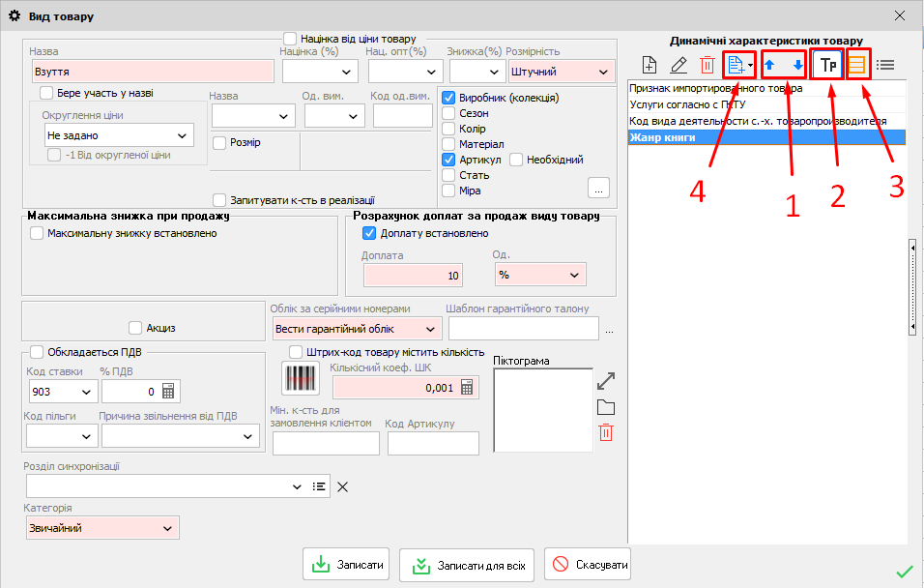Select Жанр книги in characteristics list
Image resolution: width=924 pixels, height=588 pixels.
coord(766,137)
